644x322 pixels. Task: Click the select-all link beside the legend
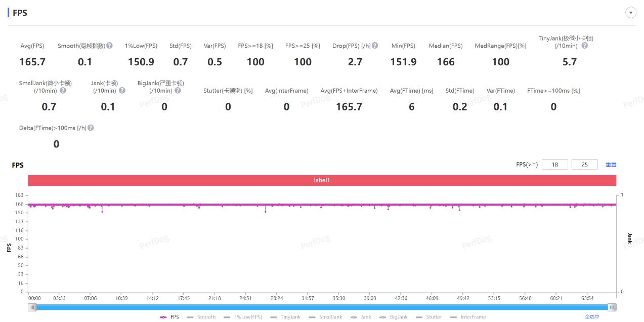click(592, 317)
